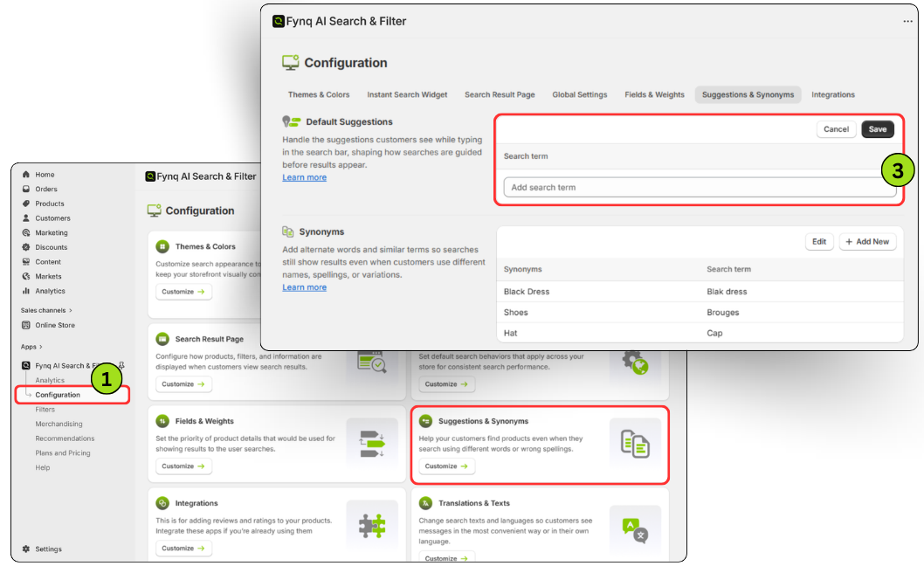Viewport: 924px width, 566px height.
Task: Open Plans and Pricing in sidebar
Action: pyautogui.click(x=63, y=452)
